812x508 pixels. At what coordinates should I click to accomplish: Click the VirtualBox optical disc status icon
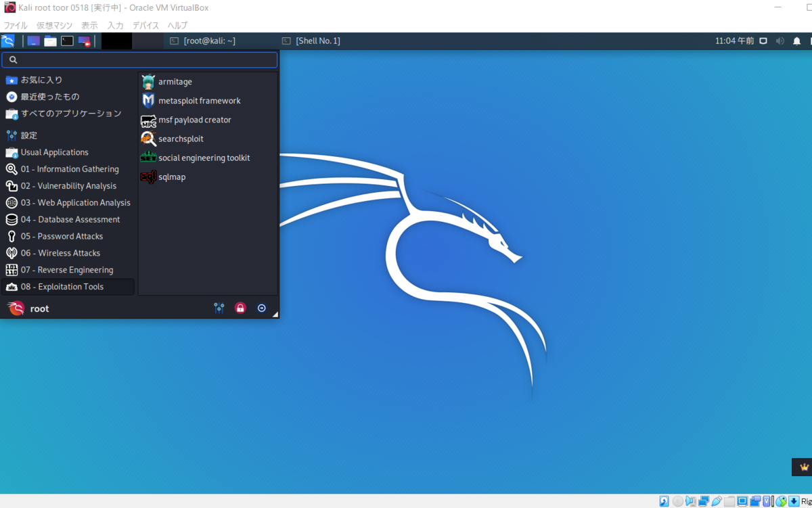(x=678, y=501)
